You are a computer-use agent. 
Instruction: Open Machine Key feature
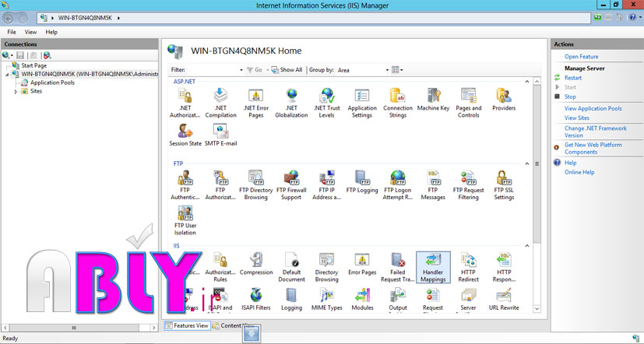[x=433, y=100]
